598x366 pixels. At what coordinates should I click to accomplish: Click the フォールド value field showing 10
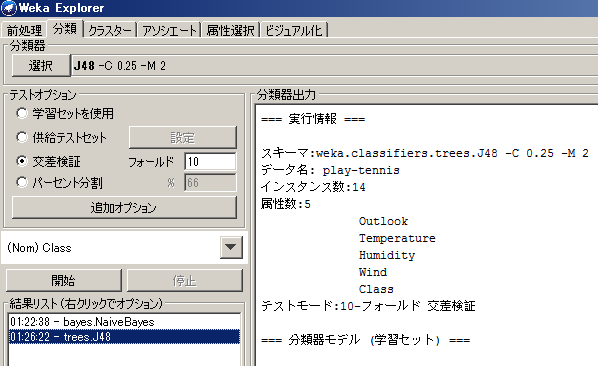tap(210, 162)
